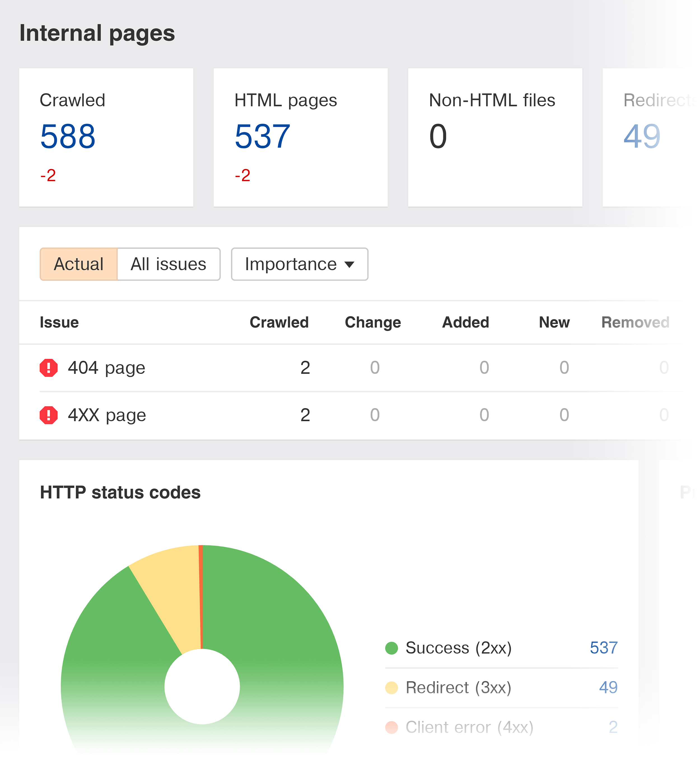Switch to the All issues view

169,264
